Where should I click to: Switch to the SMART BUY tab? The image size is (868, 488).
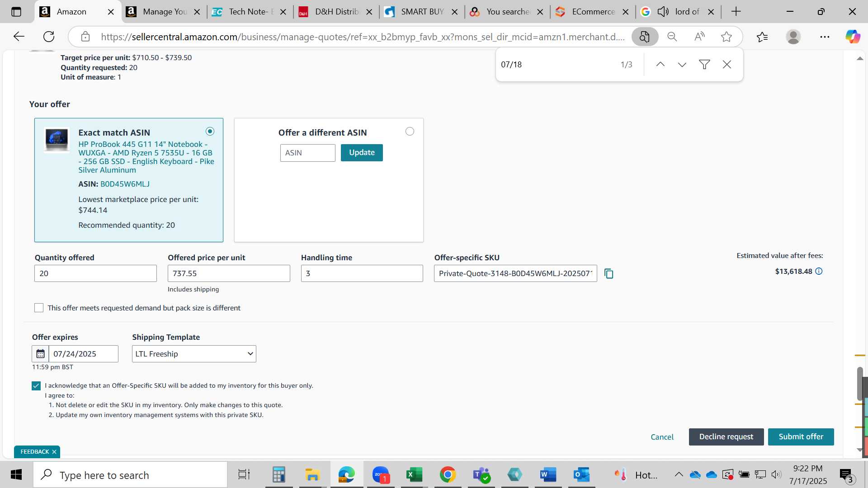422,12
